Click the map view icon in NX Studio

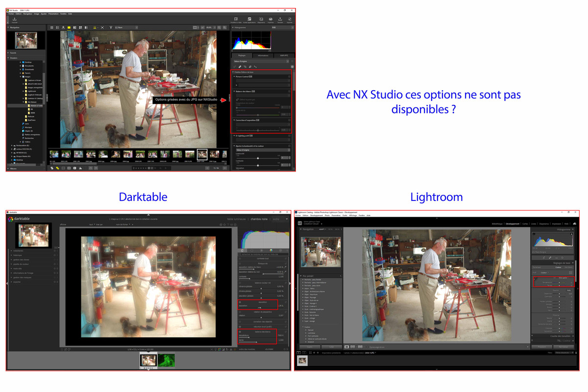pos(63,27)
